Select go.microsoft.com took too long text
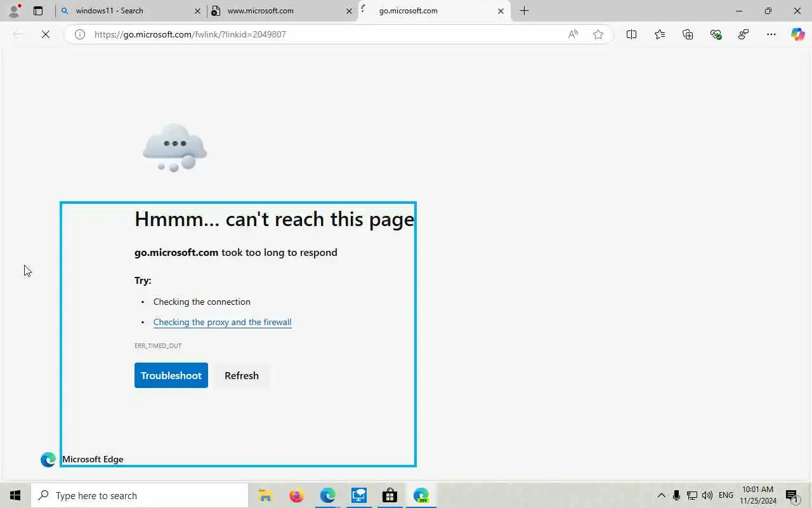Screen dimensions: 812x508 (236, 253)
